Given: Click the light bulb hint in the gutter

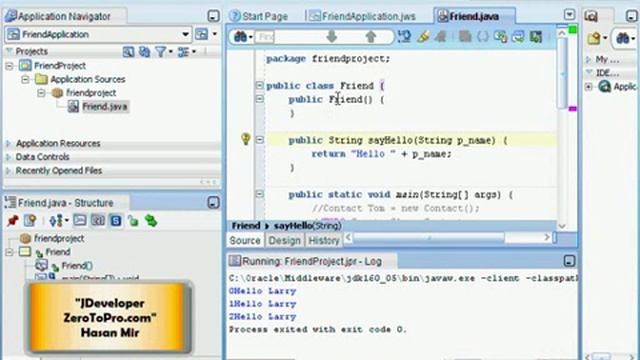Looking at the screenshot, I should [x=245, y=139].
